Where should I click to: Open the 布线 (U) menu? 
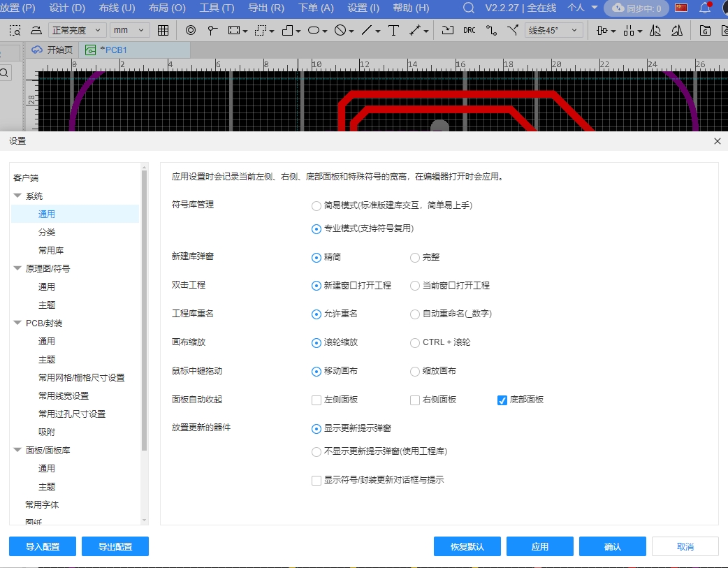click(117, 8)
